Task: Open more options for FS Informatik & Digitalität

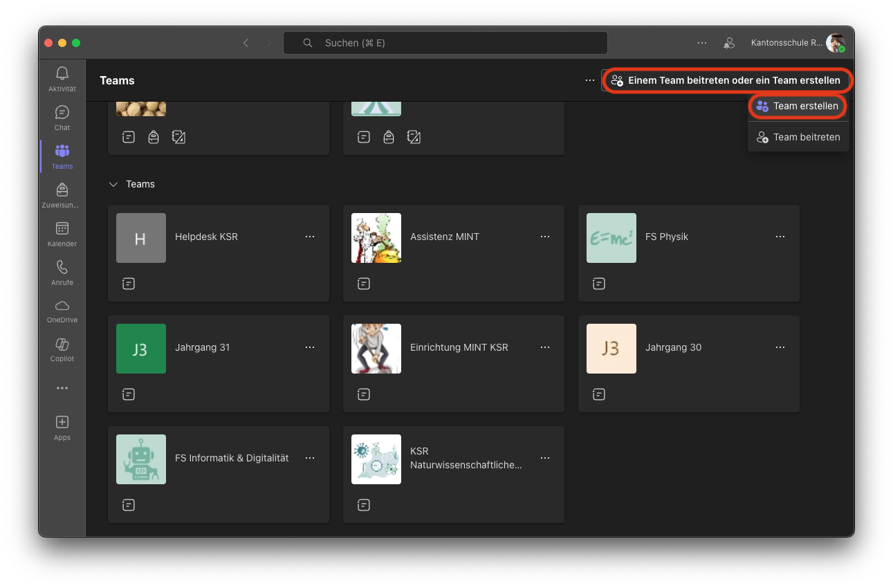Action: pos(310,458)
